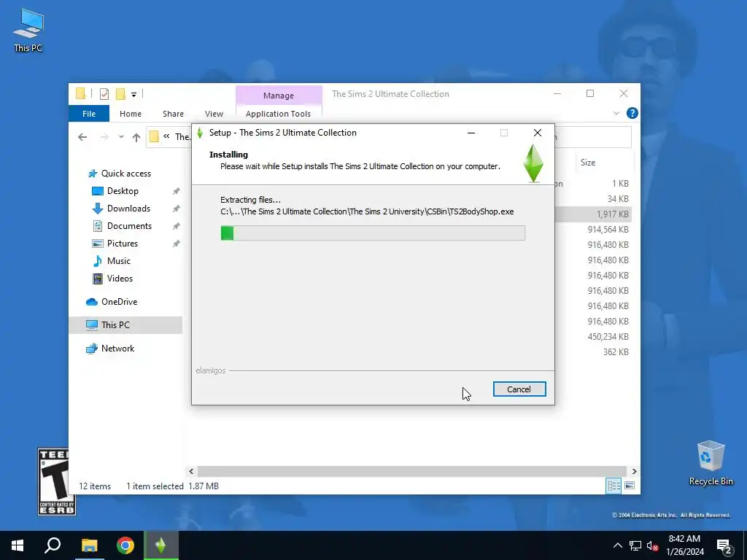Maximize the File Explorer window

(x=590, y=94)
